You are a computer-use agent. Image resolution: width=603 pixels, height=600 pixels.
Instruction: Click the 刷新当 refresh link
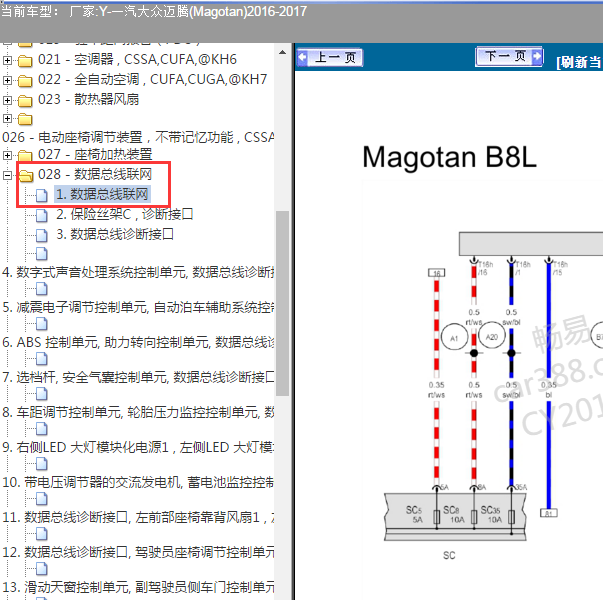tap(579, 62)
